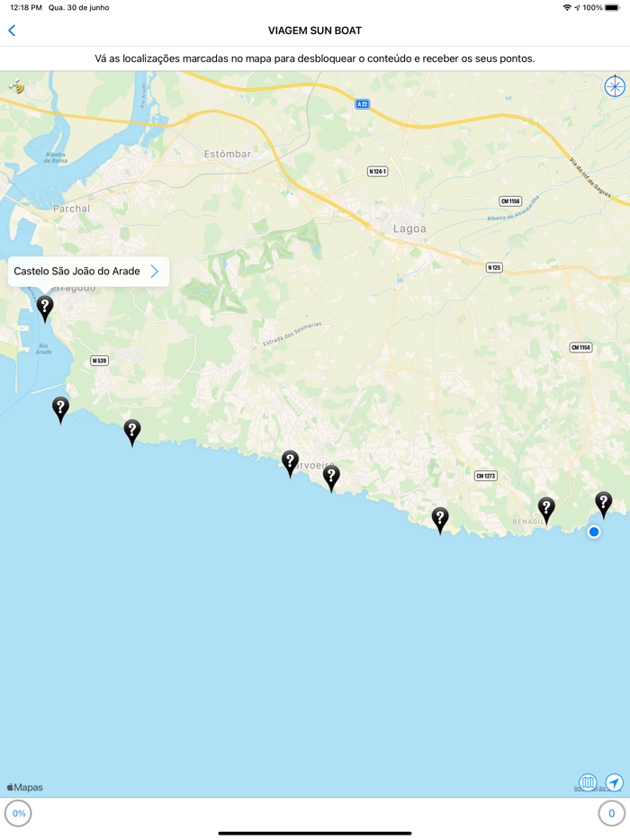Tap question pin near Benagil label
This screenshot has height=840, width=630.
pos(546,511)
